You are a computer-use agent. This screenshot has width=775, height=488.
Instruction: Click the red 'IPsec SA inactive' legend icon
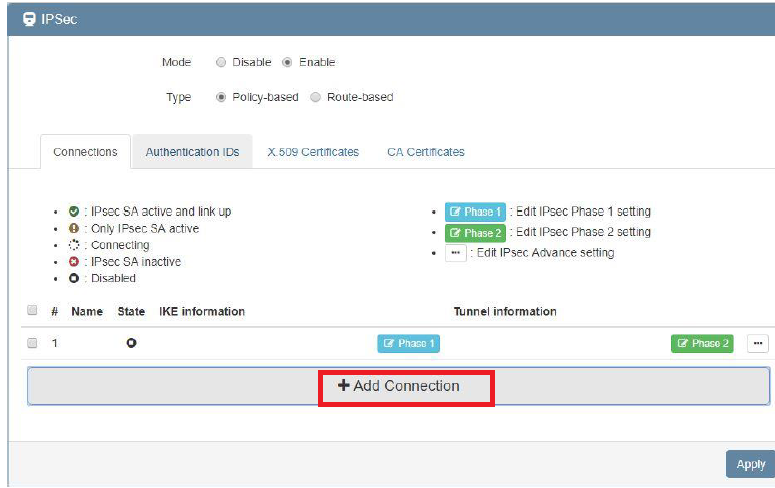[74, 262]
